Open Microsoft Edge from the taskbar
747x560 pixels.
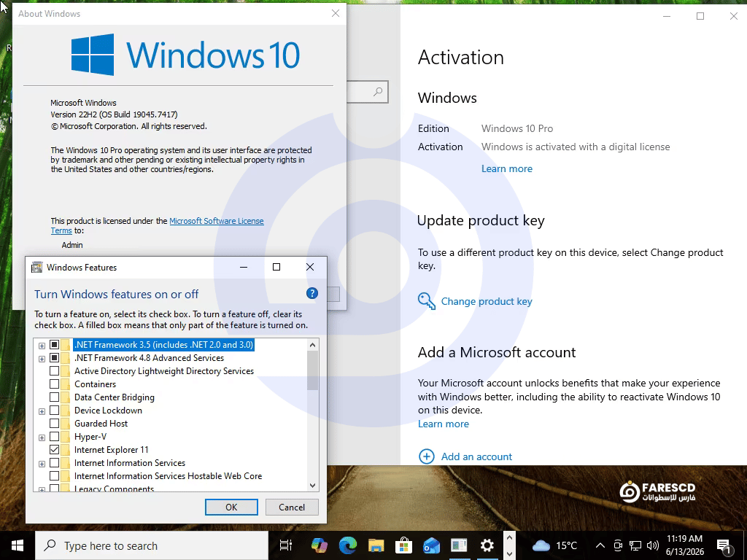[x=348, y=545]
